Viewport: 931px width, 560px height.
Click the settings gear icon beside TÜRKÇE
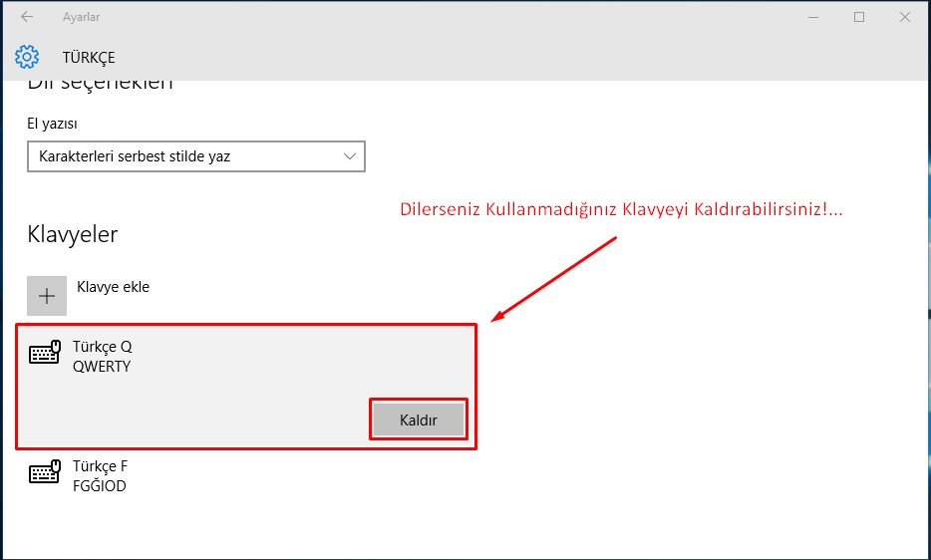pyautogui.click(x=27, y=57)
